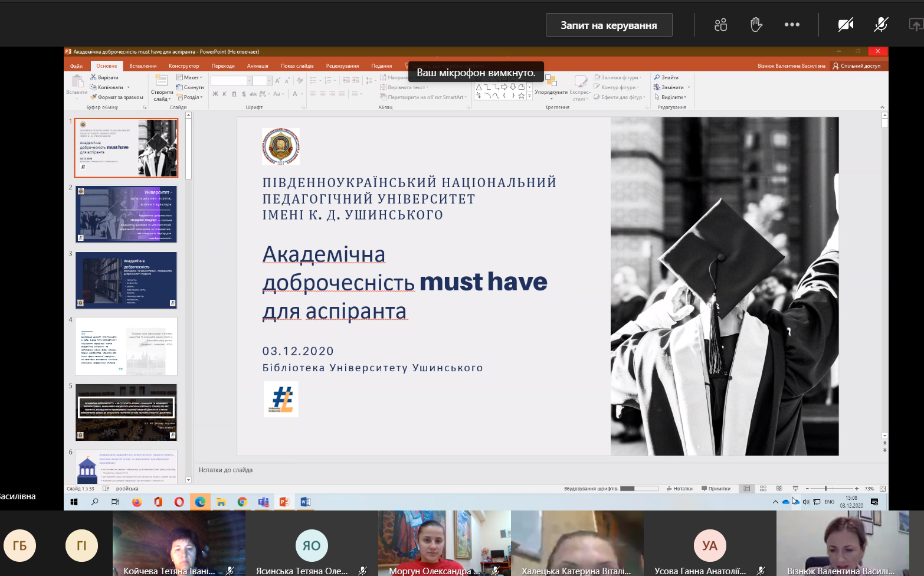Click the Спільний доступ share button
Viewport: 924px width, 576px height.
click(x=856, y=66)
